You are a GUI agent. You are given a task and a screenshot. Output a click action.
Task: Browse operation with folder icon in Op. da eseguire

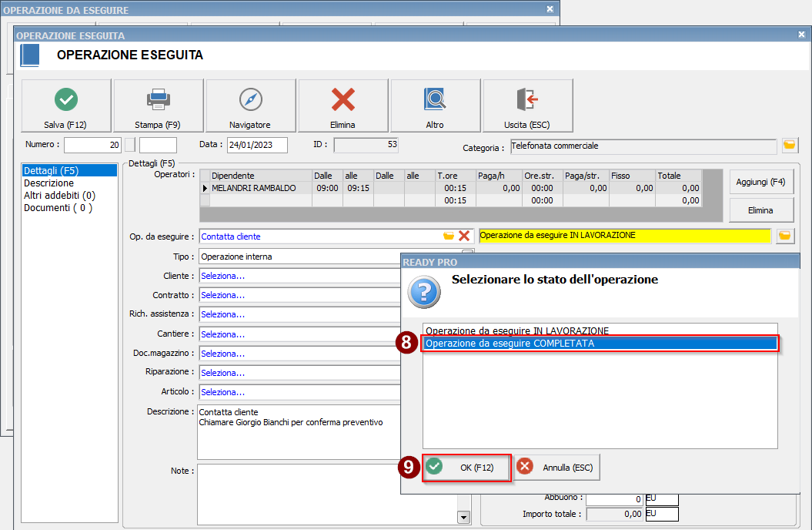[x=449, y=236]
